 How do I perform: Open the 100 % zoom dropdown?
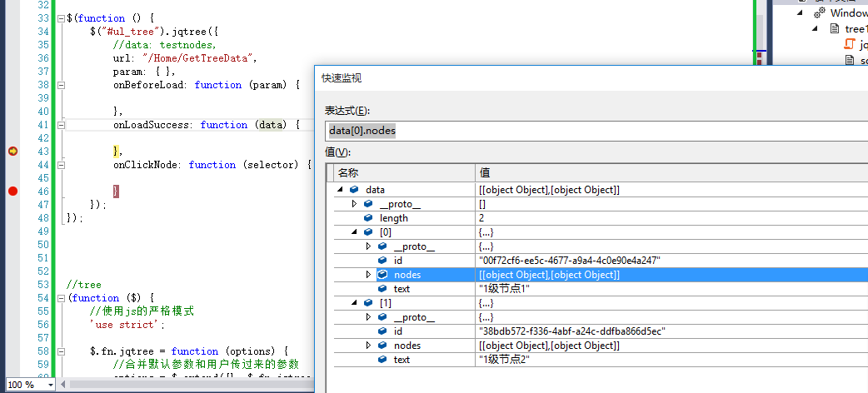tap(51, 385)
